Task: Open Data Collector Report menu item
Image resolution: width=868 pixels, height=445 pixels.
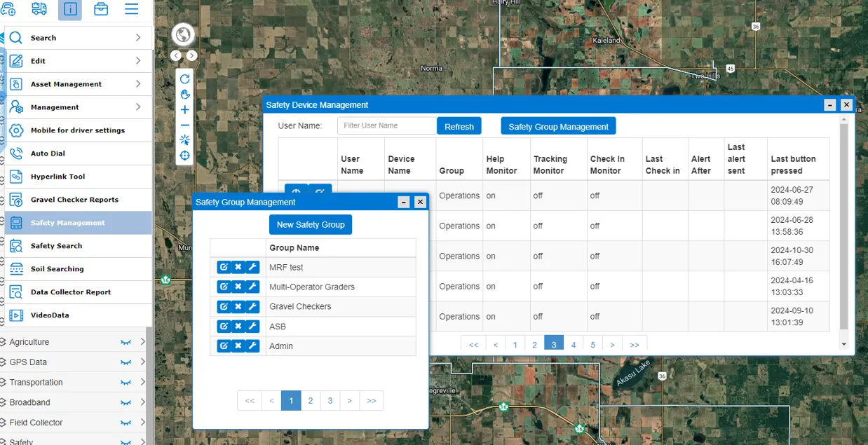Action: tap(78, 292)
